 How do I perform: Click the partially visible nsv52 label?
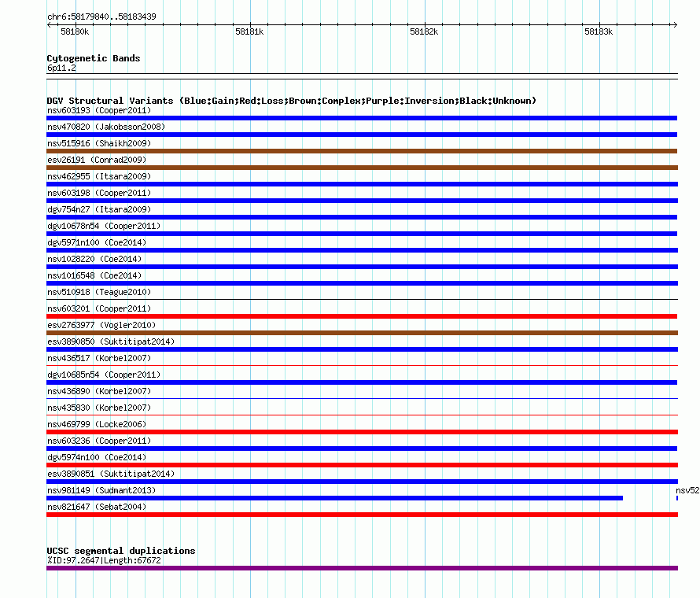tap(687, 490)
